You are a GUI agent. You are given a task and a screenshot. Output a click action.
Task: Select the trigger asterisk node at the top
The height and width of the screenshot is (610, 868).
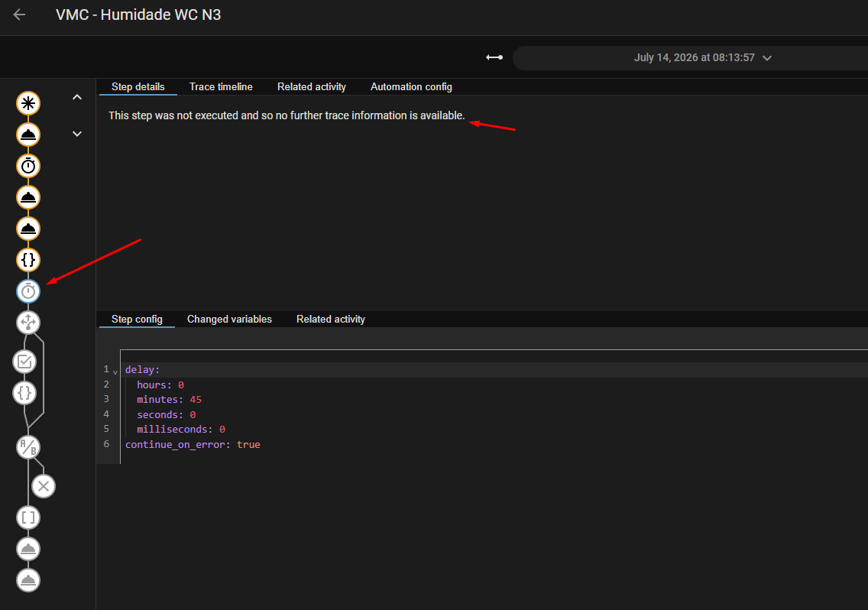(x=28, y=103)
